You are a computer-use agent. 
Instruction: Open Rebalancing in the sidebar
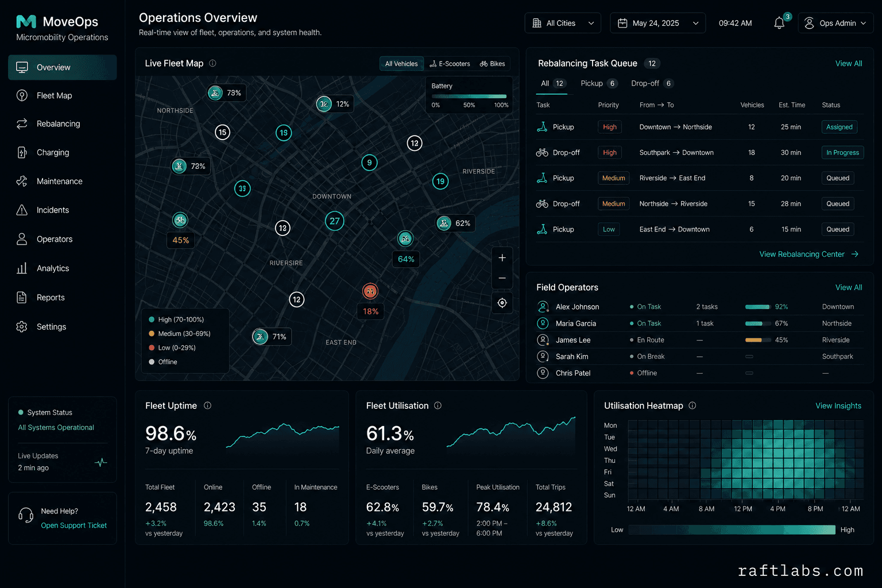click(63, 123)
